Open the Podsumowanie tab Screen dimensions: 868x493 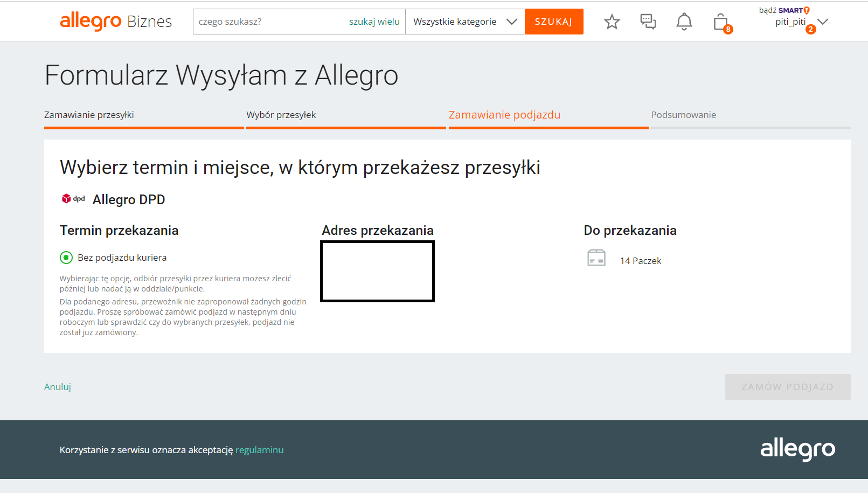[x=684, y=115]
